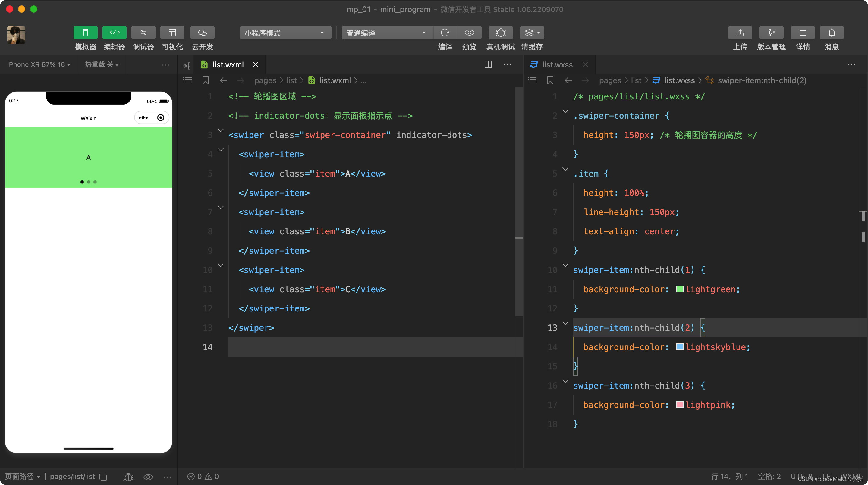
Task: Open wxml editor more actions menu
Action: pos(508,65)
